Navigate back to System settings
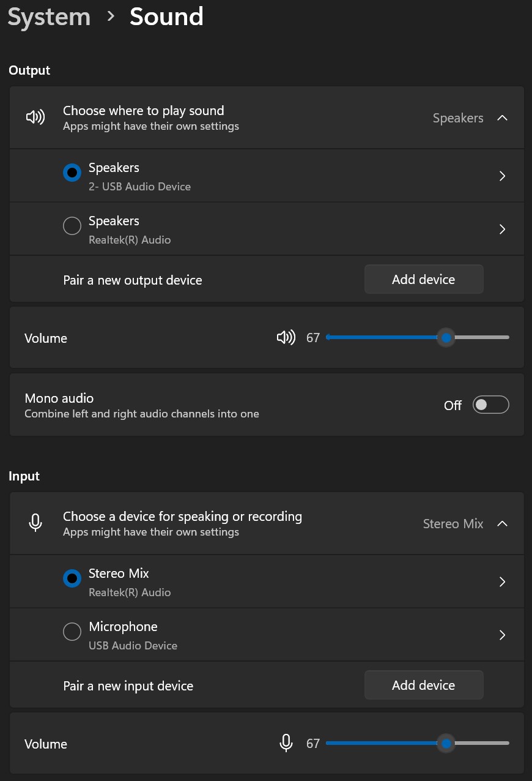 coord(49,17)
